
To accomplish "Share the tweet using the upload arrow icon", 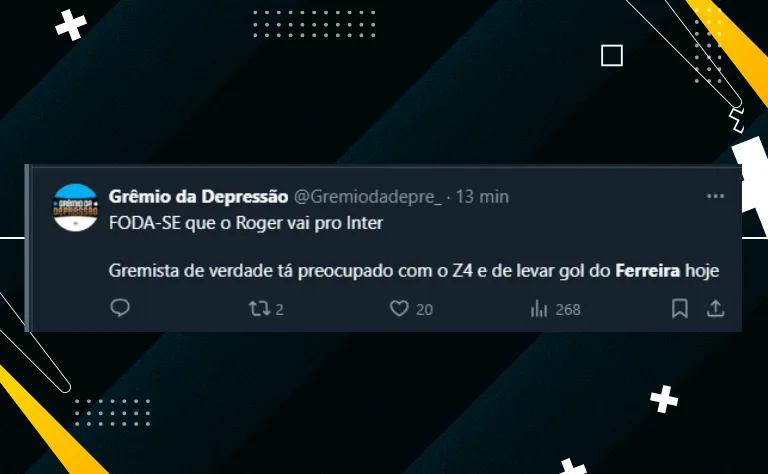I will (x=716, y=308).
